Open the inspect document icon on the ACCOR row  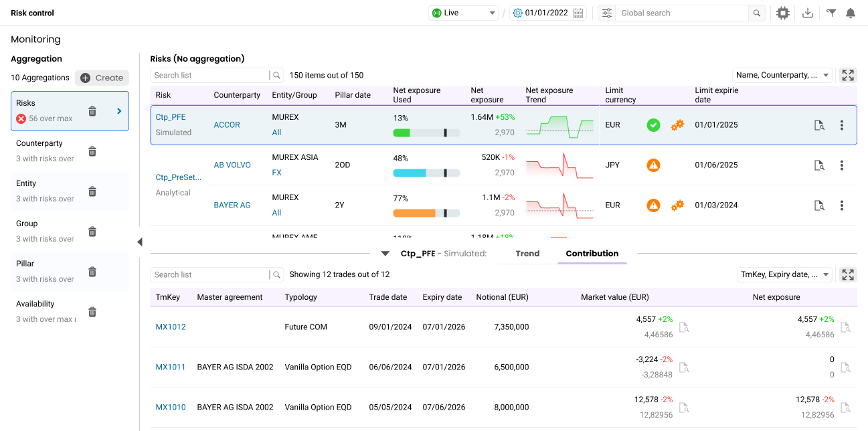818,125
